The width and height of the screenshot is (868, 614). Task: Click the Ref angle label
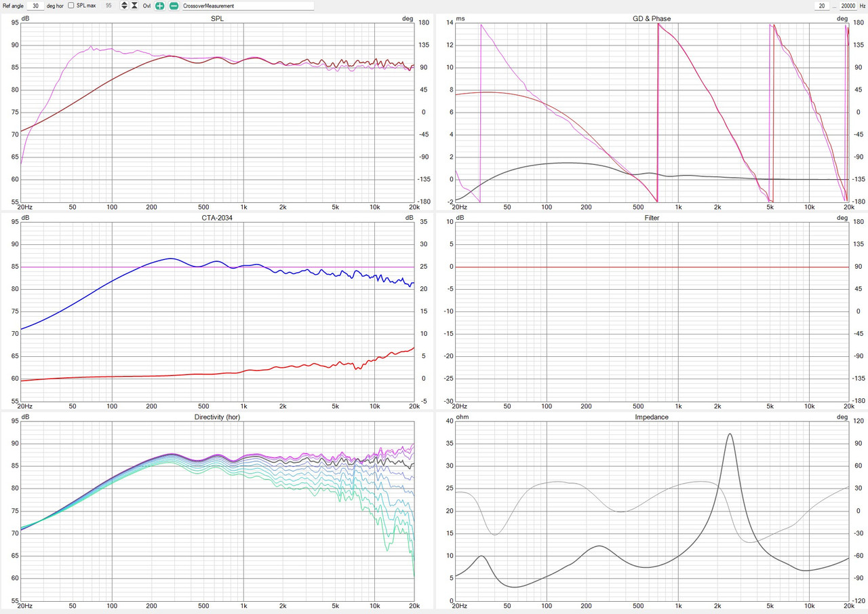13,5
